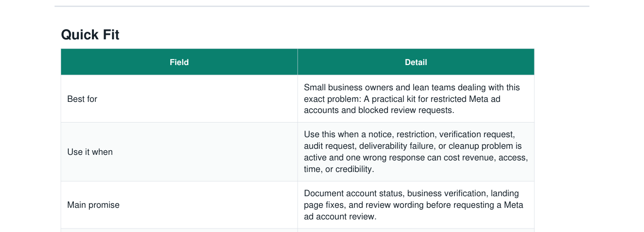The width and height of the screenshot is (644, 232).
Task: Click the "Field" column header
Action: click(x=179, y=62)
